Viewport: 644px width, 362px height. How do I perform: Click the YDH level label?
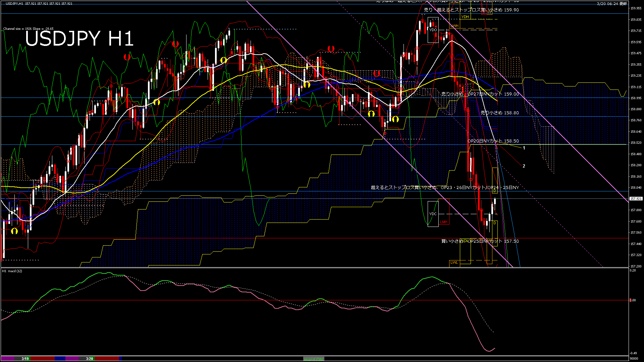(465, 17)
